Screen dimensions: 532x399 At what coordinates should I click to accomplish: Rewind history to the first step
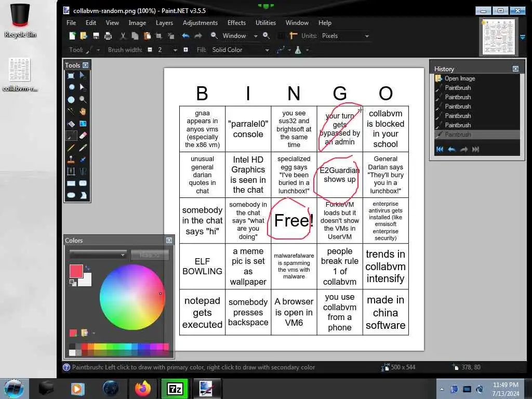(x=440, y=149)
